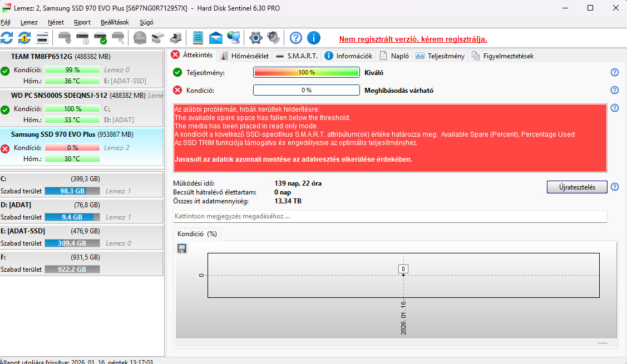Open the notepad report toolbar icon

(x=198, y=38)
